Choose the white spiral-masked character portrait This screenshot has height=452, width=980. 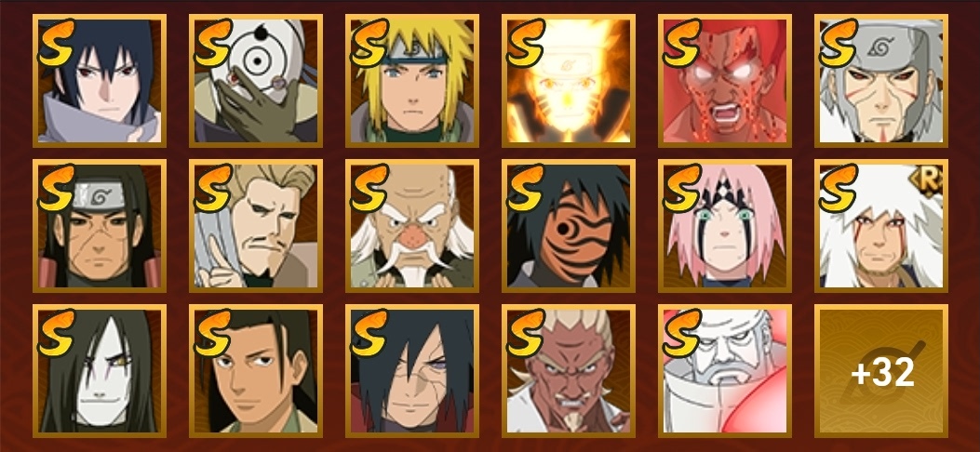[256, 81]
